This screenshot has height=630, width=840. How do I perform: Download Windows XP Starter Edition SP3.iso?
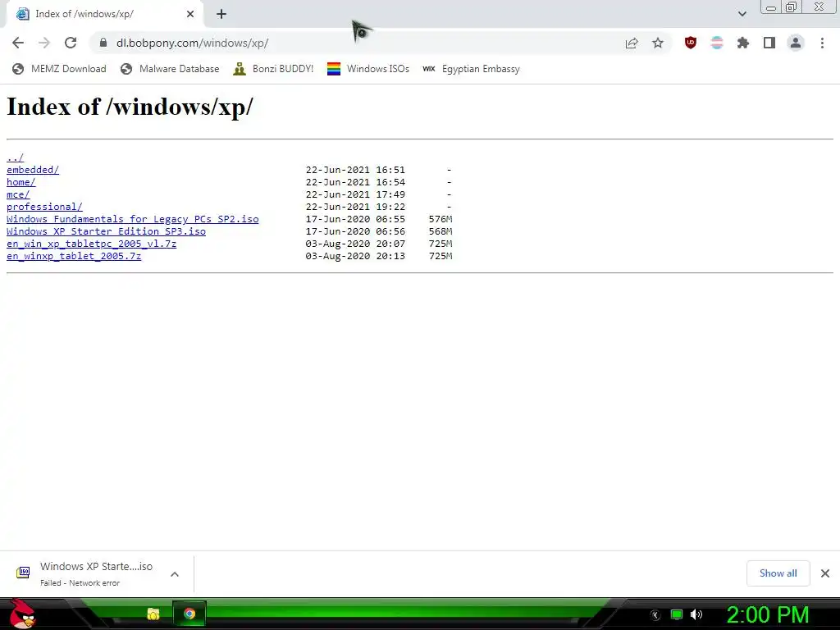tap(106, 231)
